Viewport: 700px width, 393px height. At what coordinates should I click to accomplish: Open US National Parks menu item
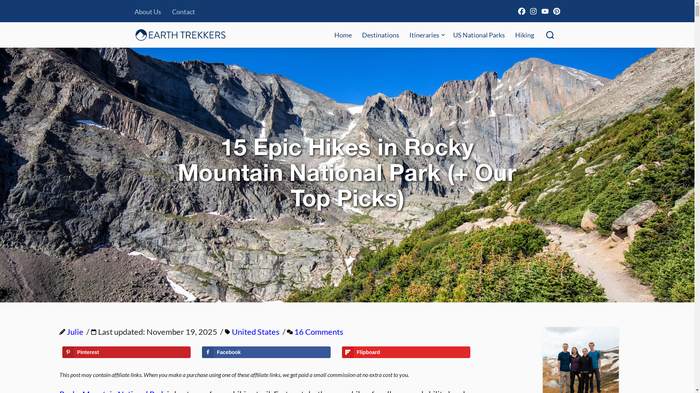(x=479, y=35)
